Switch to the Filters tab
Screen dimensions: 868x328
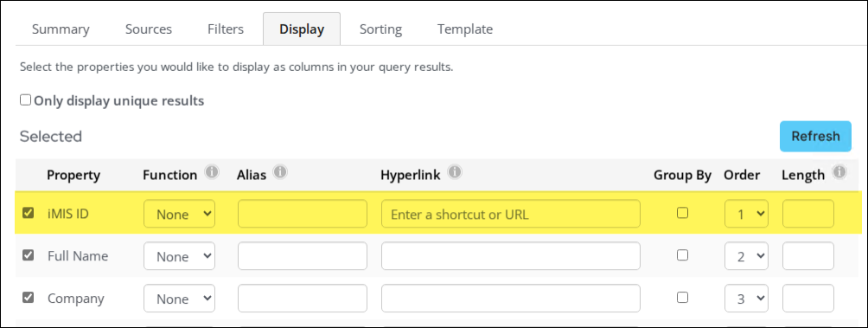click(x=226, y=29)
